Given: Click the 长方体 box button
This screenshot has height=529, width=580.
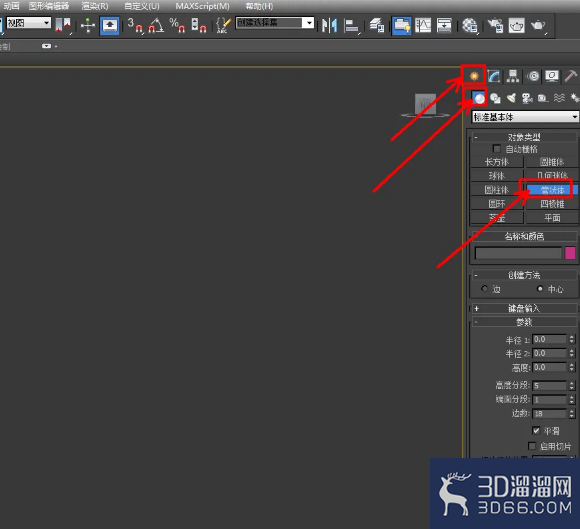Looking at the screenshot, I should point(497,162).
